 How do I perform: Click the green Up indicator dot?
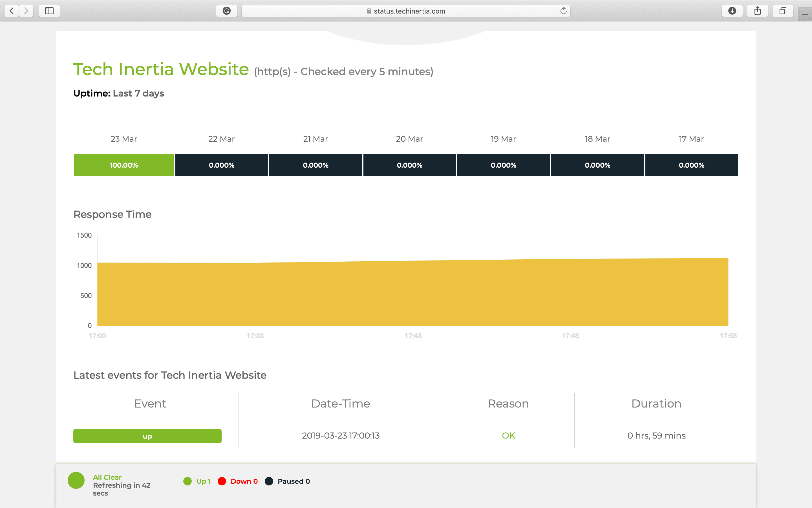tap(187, 481)
